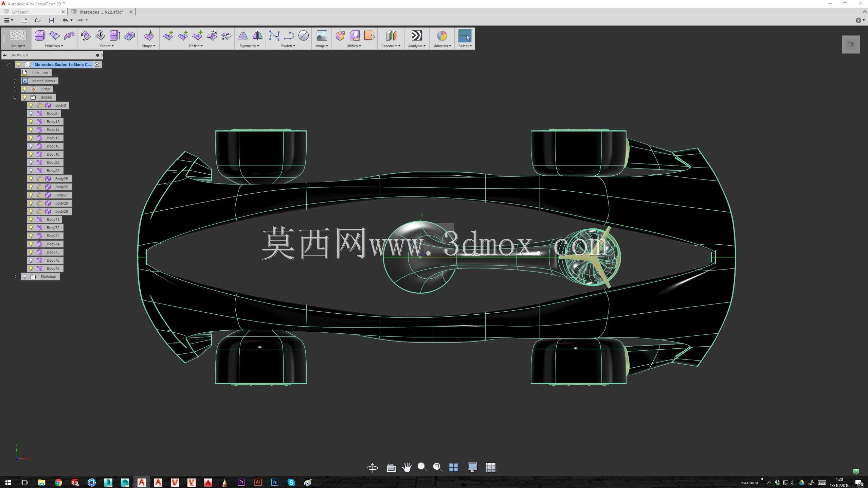Open the Utilities dropdown
Viewport: 868px width, 488px height.
(354, 46)
